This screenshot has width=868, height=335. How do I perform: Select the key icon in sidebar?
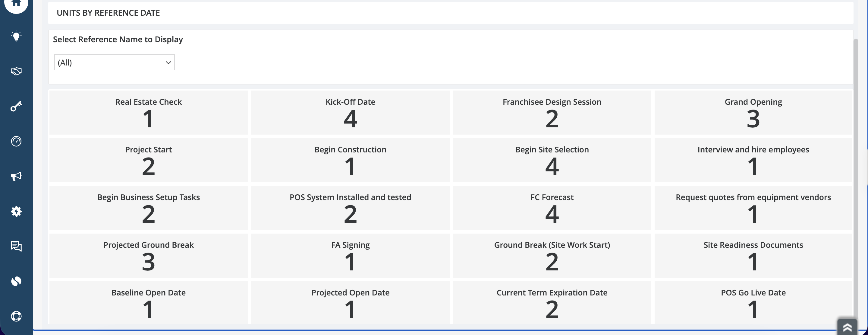[x=16, y=106]
